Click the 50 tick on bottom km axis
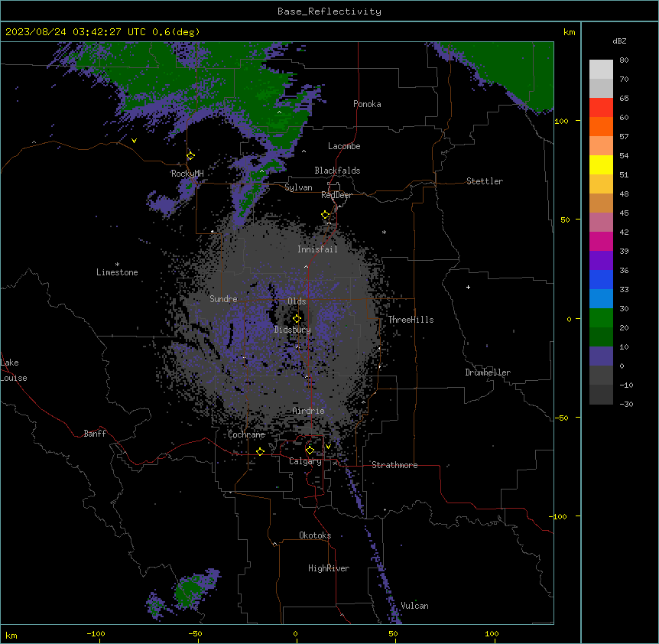The image size is (659, 644). click(x=393, y=634)
